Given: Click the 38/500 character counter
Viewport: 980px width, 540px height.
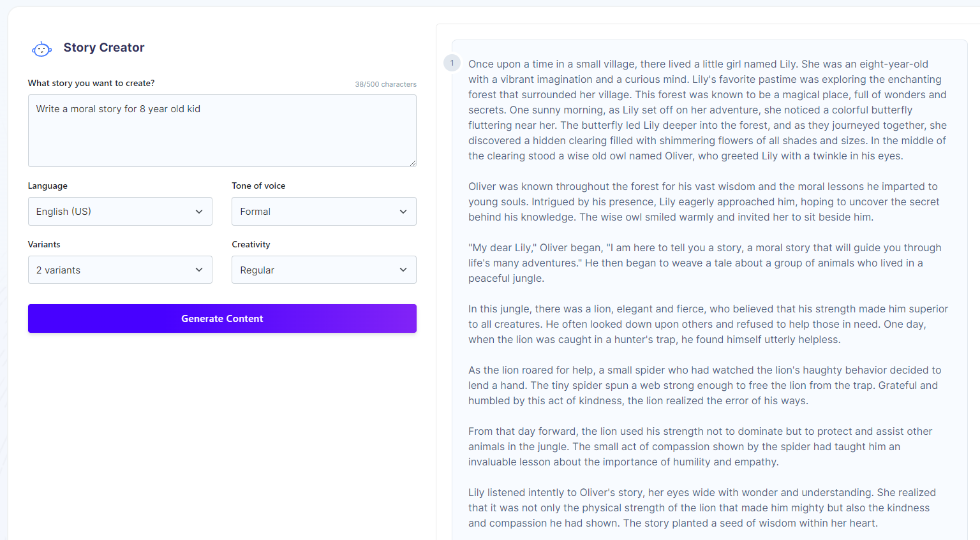Looking at the screenshot, I should point(385,84).
